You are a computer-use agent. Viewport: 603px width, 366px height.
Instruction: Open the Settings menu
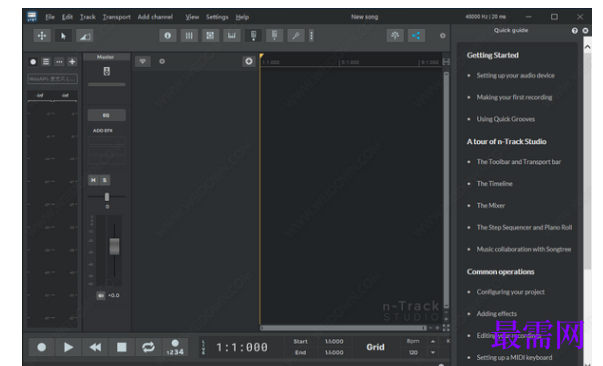217,17
